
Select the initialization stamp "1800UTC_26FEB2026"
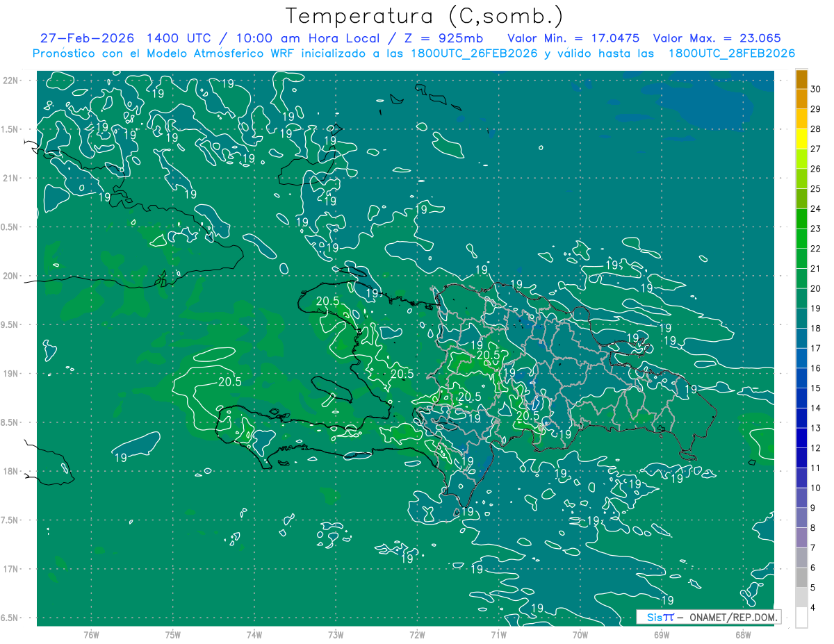(473, 53)
